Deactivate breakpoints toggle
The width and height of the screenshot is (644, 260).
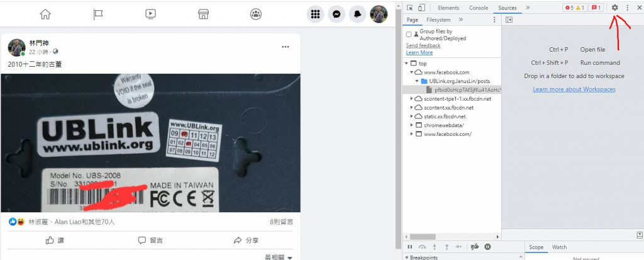(x=474, y=247)
